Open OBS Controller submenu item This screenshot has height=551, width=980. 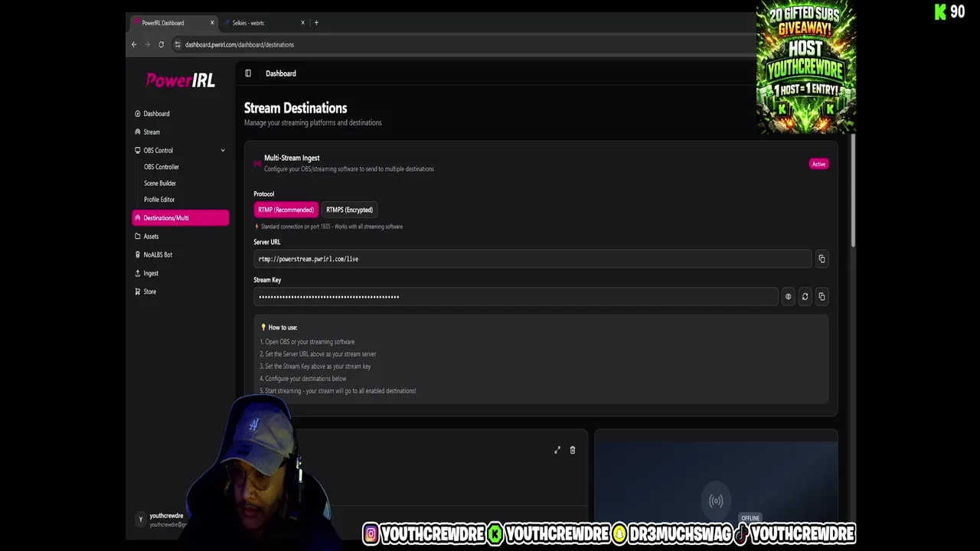coord(162,167)
